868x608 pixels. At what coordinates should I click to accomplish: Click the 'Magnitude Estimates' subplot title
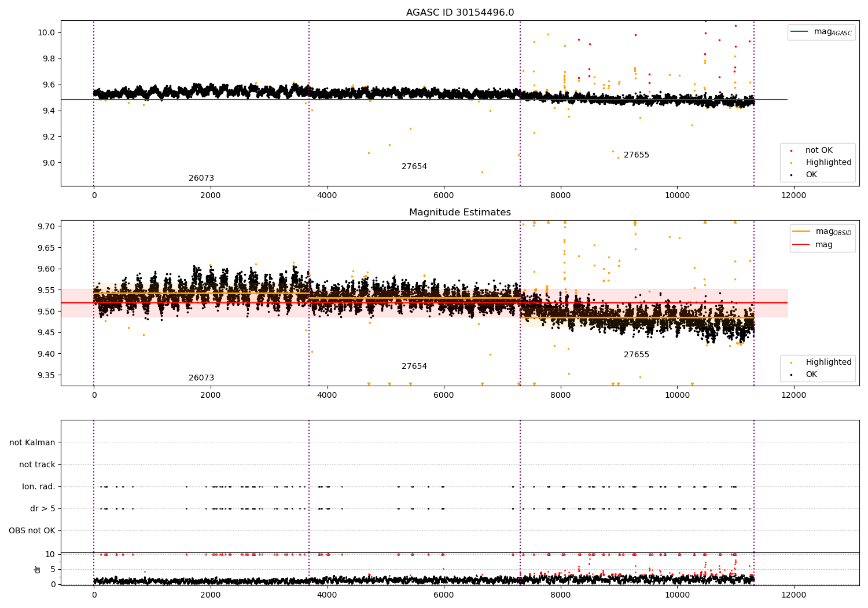(x=460, y=213)
